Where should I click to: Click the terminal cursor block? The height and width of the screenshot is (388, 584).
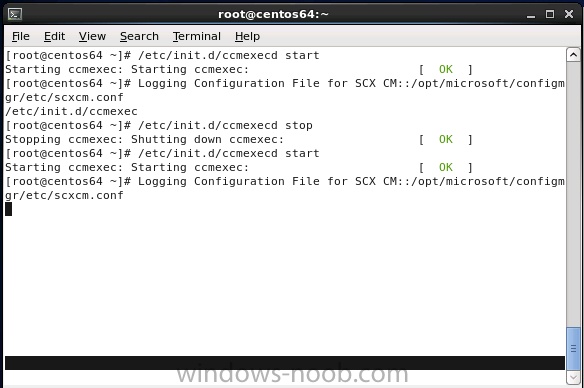pyautogui.click(x=8, y=209)
